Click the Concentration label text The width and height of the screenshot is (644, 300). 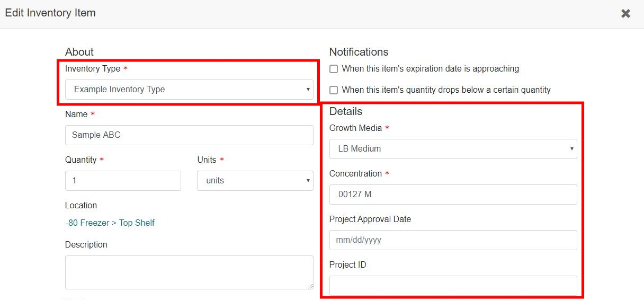tap(355, 174)
